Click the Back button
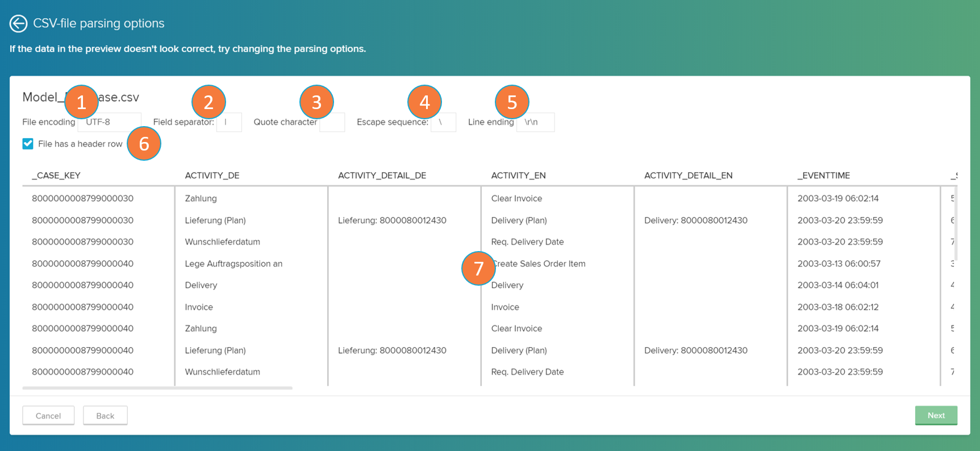Viewport: 980px width, 451px height. pos(105,416)
